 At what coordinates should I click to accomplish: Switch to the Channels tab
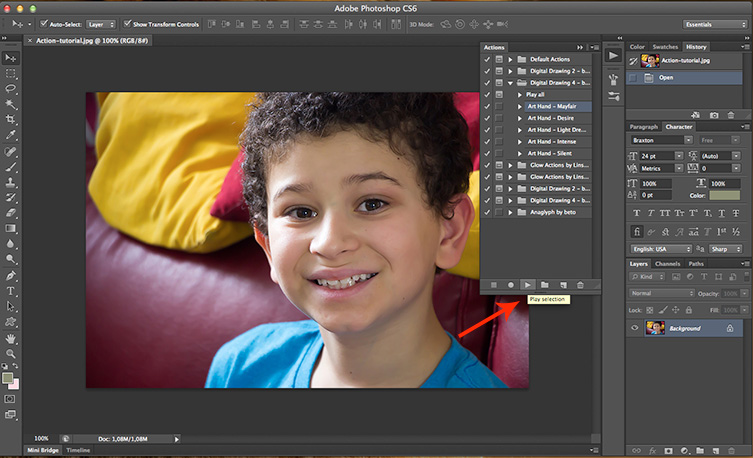pos(667,264)
